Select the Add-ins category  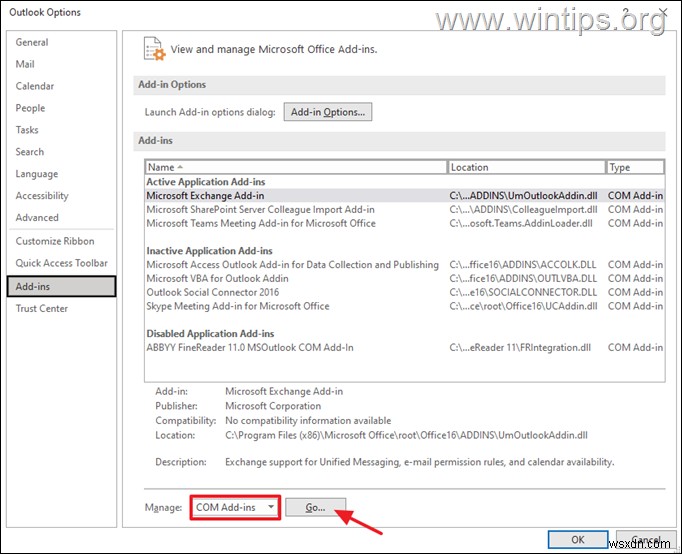pos(62,287)
